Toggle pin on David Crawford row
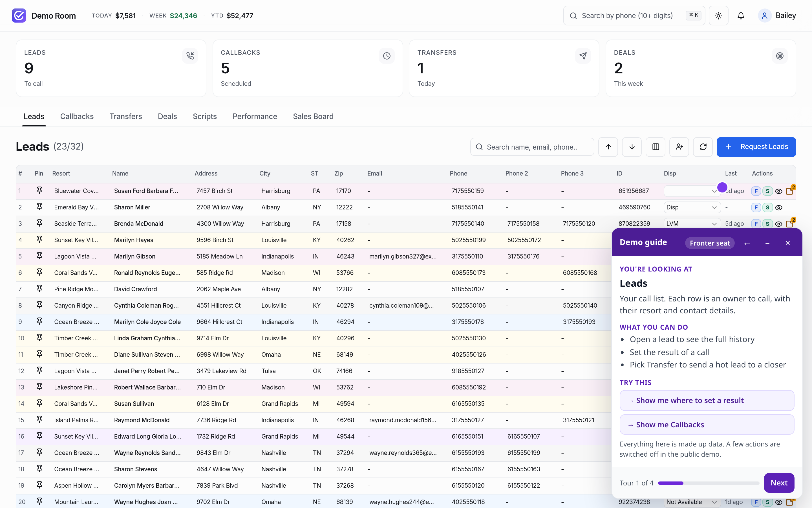Viewport: 812px width, 508px height. click(x=39, y=289)
